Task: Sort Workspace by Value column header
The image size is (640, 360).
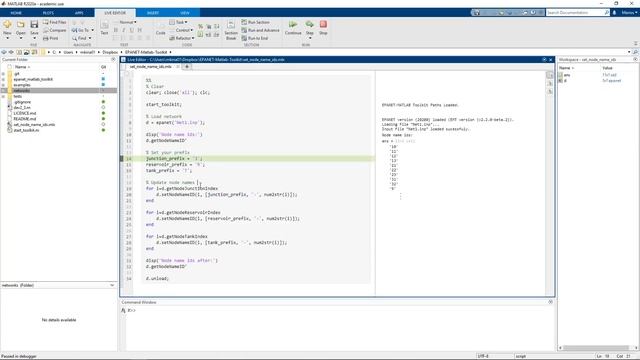Action: [x=607, y=68]
